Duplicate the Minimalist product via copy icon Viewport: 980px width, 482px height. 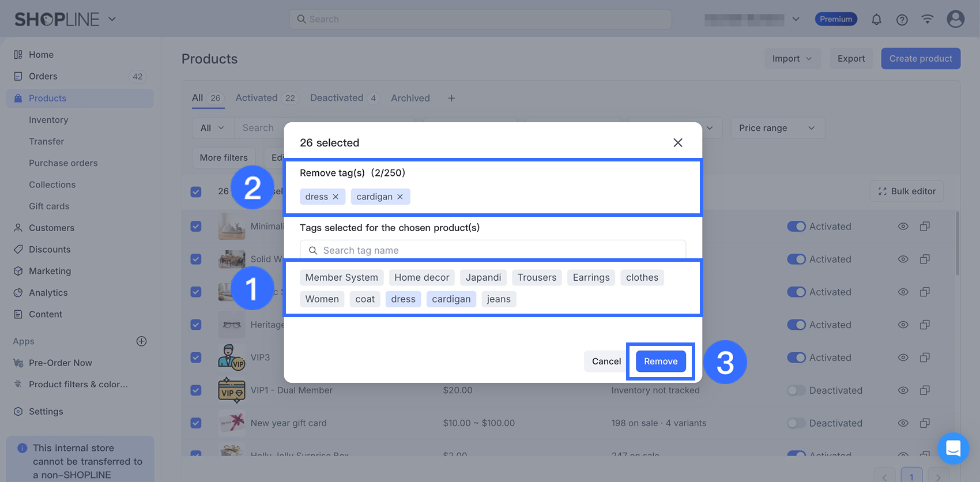click(925, 227)
